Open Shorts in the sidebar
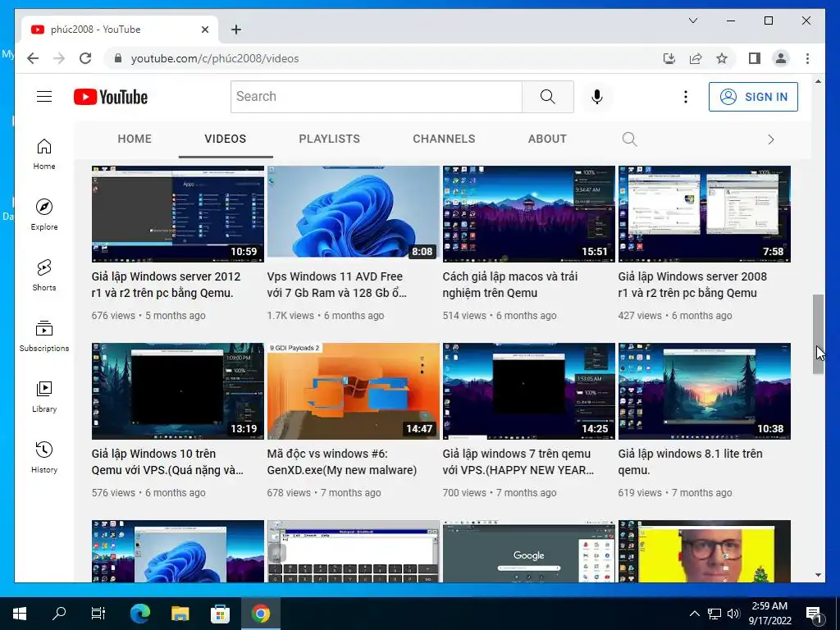Screen dimensions: 840x630 click(x=44, y=276)
